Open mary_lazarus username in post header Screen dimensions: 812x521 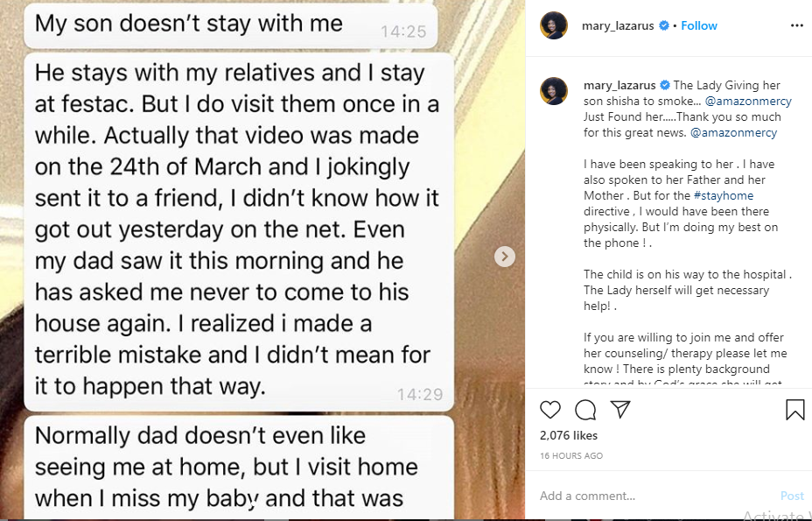click(618, 25)
